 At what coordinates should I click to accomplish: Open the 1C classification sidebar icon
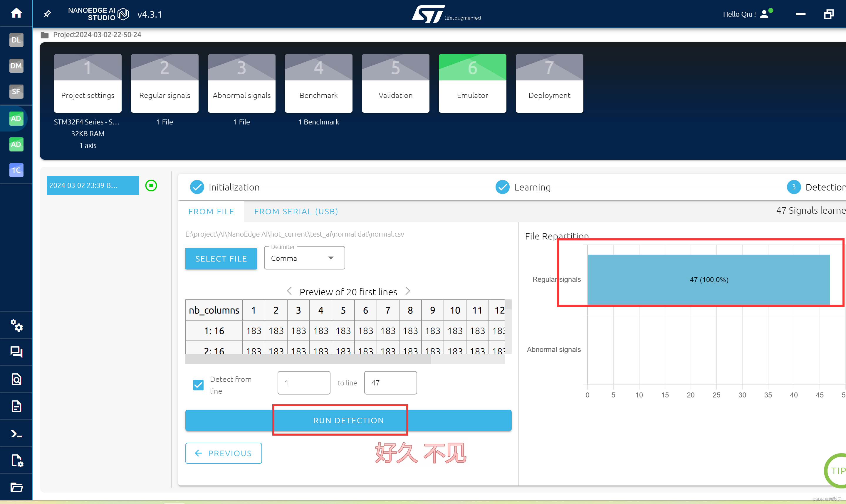(16, 170)
